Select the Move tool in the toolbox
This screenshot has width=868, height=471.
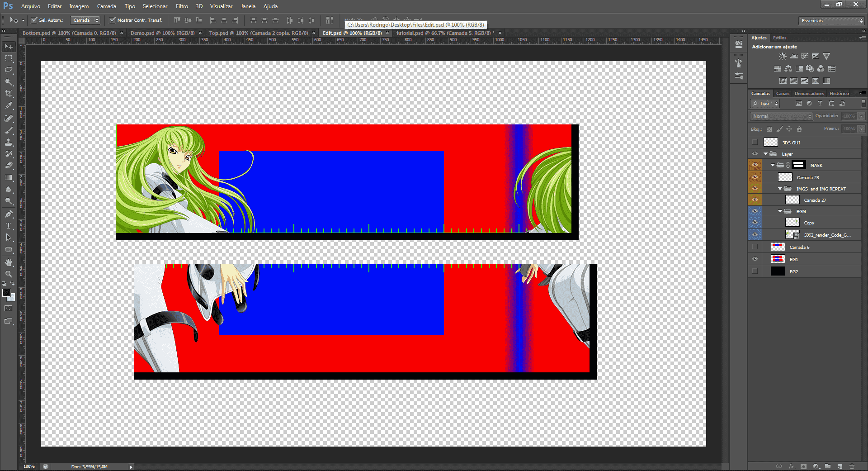point(9,46)
